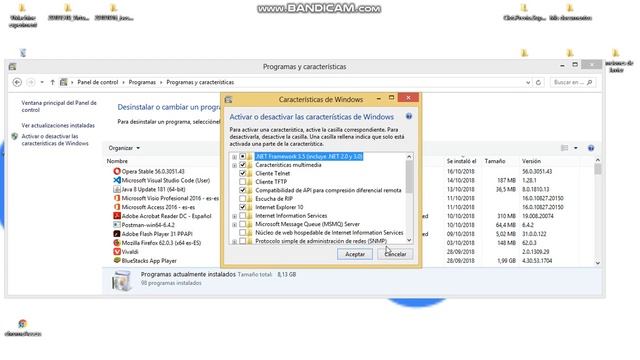The image size is (640, 360).
Task: Change the view layout icon in toolbar
Action: tap(564, 148)
